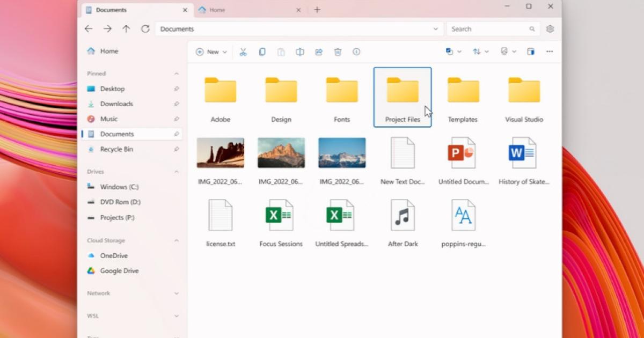
Task: Open the three-dot more options menu
Action: pyautogui.click(x=550, y=52)
